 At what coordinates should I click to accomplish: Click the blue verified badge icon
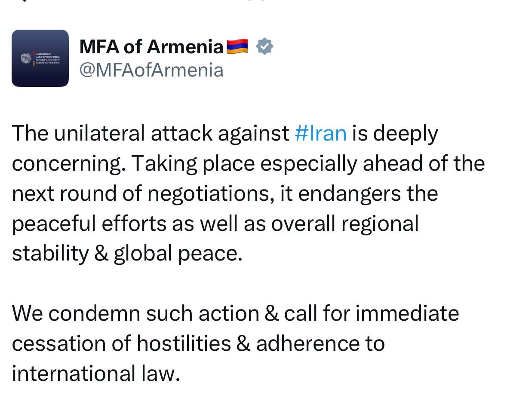(264, 46)
